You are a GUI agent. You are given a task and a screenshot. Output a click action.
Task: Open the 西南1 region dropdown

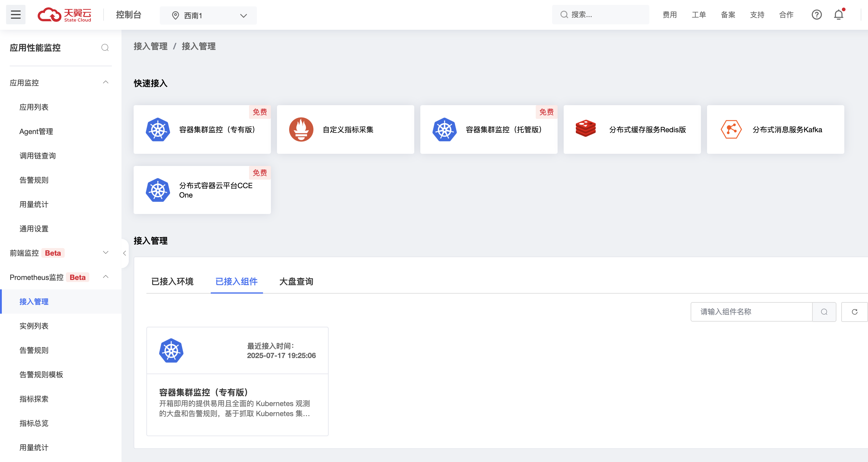pos(208,16)
